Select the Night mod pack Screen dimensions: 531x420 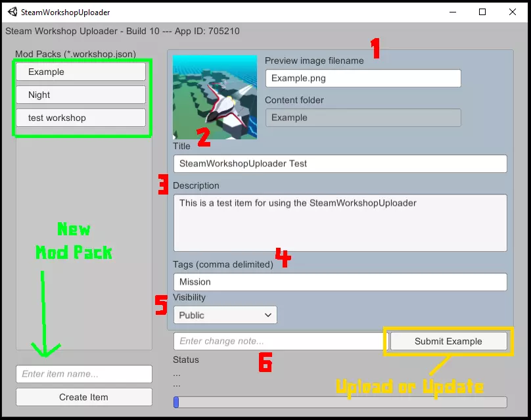click(x=81, y=95)
